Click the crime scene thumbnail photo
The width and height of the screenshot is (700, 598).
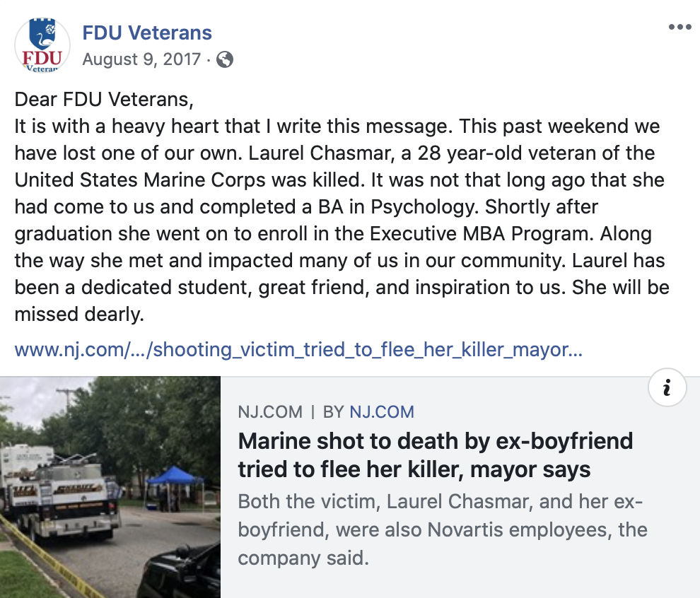click(x=111, y=488)
